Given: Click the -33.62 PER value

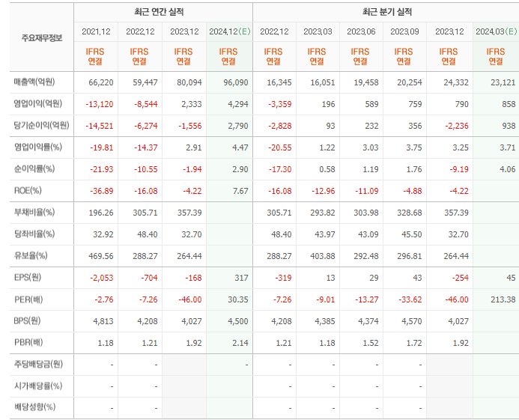Looking at the screenshot, I should click(x=410, y=300).
